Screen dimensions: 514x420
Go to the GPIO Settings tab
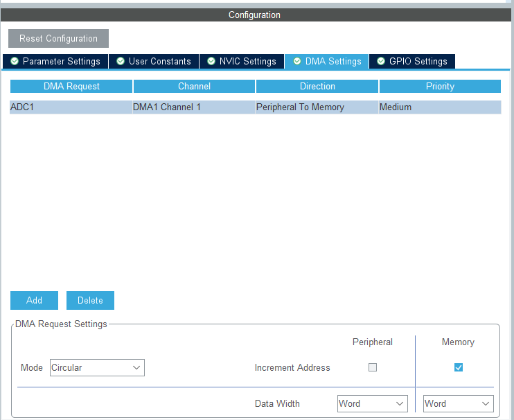tap(412, 61)
